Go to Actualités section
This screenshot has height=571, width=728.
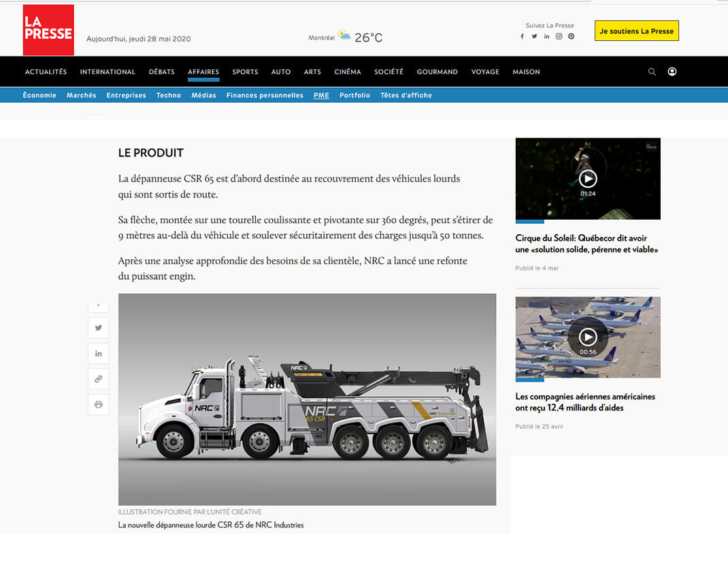point(46,72)
